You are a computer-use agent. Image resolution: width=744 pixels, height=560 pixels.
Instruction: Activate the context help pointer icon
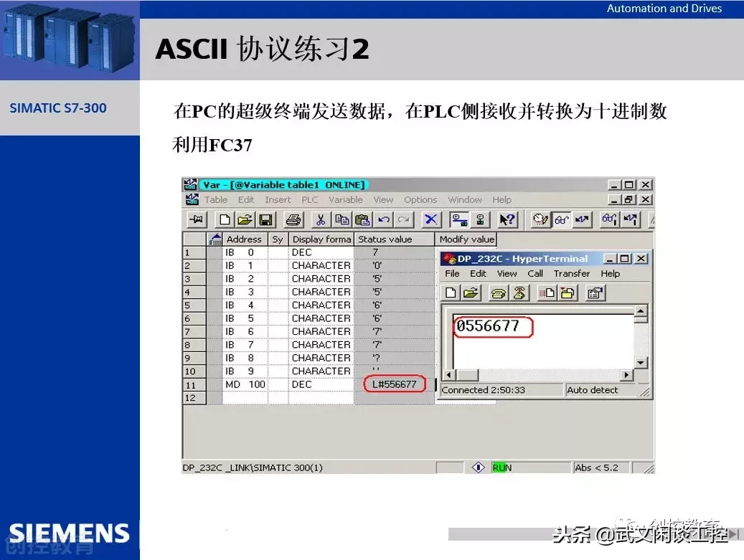(x=507, y=219)
